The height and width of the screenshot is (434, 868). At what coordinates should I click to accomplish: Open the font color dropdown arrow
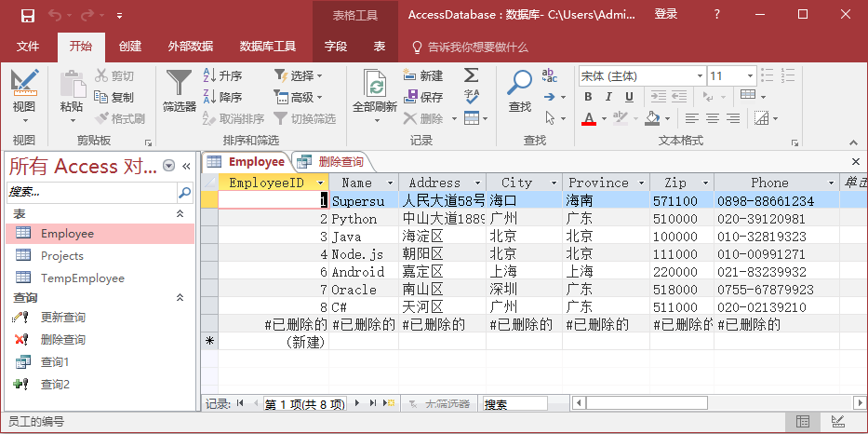point(604,118)
